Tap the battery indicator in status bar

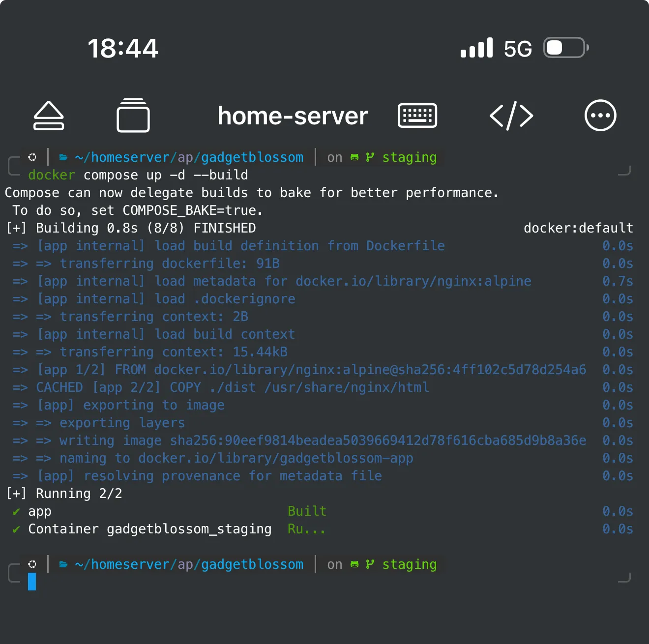[x=565, y=48]
